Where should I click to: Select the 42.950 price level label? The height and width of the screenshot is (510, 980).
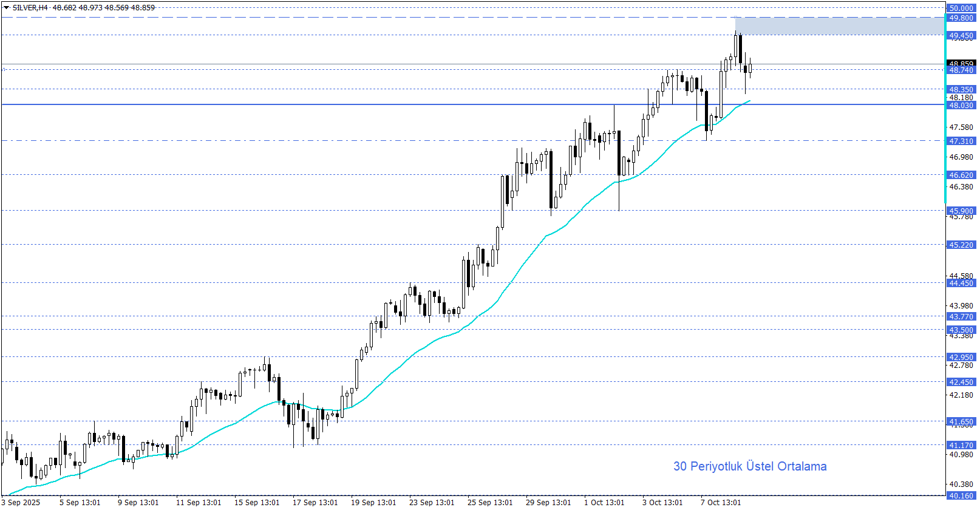tap(961, 358)
